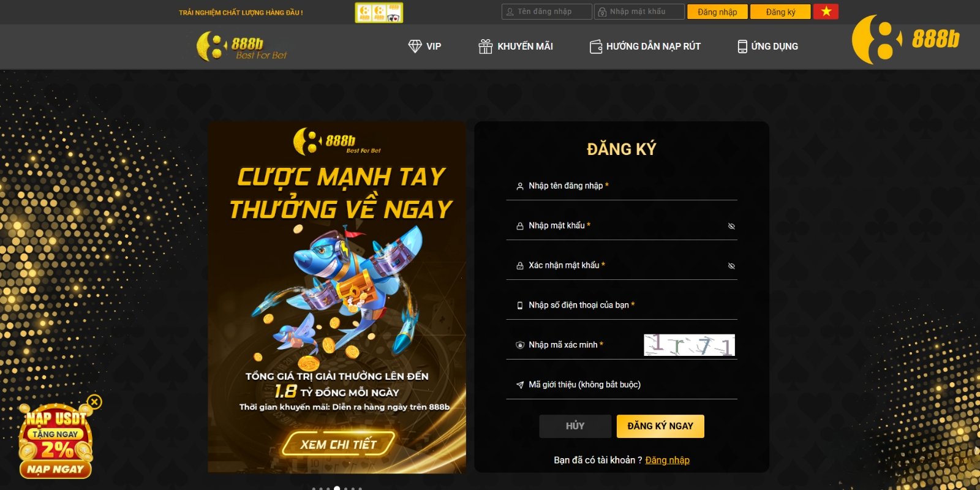Image resolution: width=980 pixels, height=490 pixels.
Task: Click the Đăng nhập link below the form
Action: (x=667, y=460)
